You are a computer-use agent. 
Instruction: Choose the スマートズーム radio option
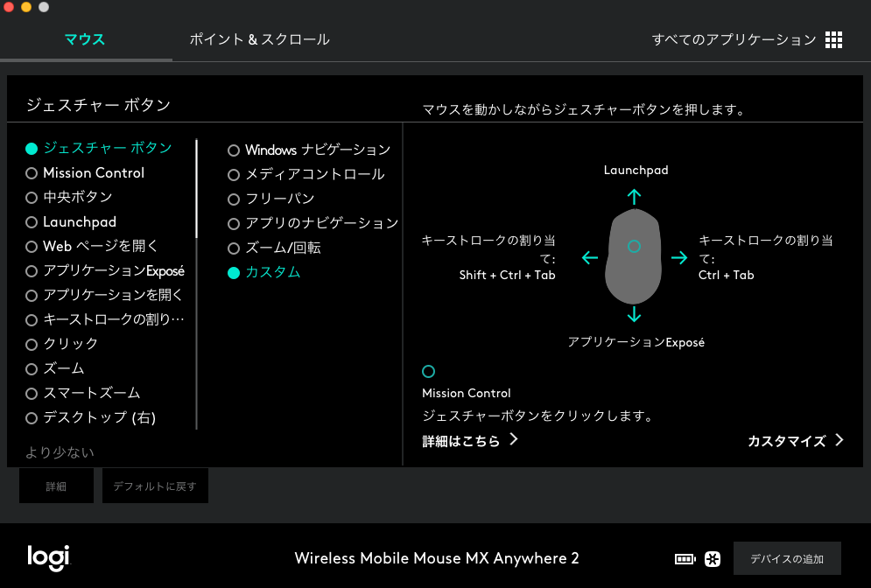coord(83,393)
